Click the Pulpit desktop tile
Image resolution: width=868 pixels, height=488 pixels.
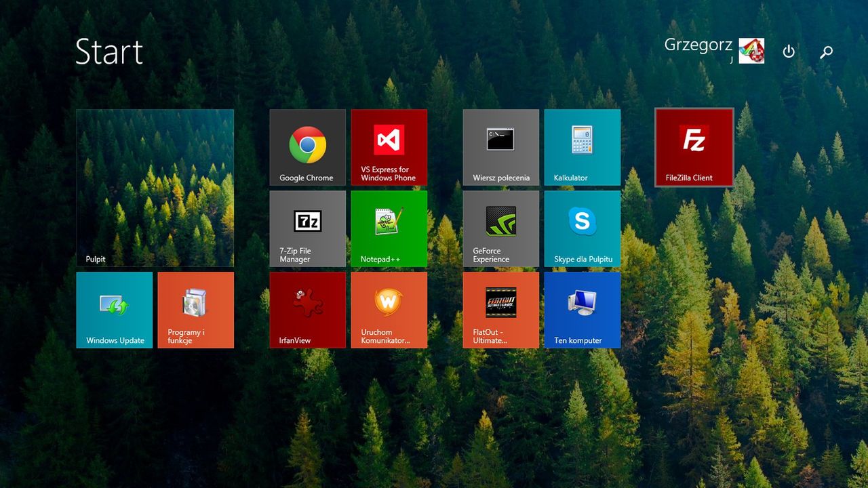point(155,188)
